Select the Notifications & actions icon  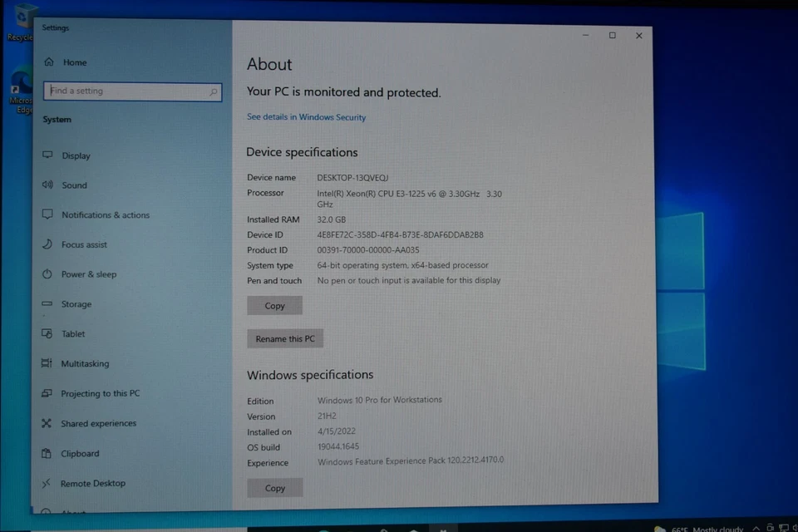pyautogui.click(x=47, y=214)
